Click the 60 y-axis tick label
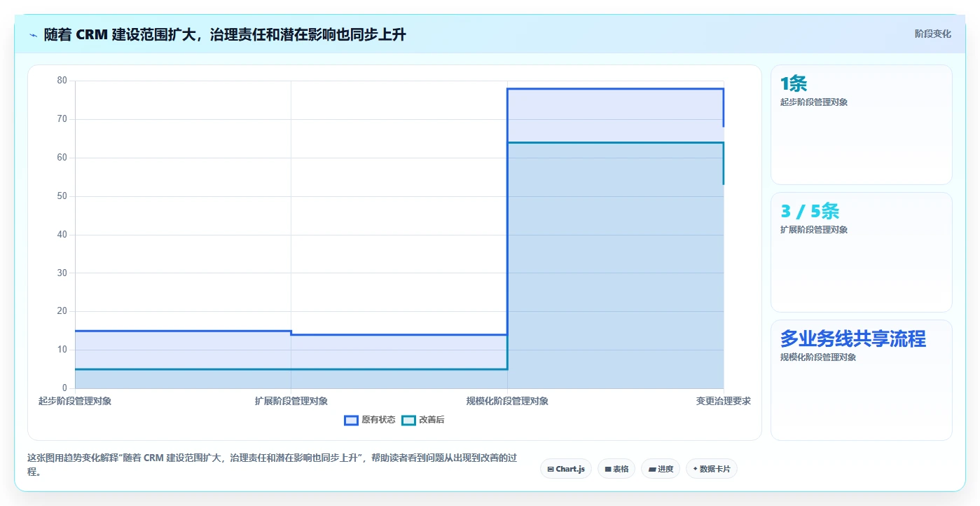Screen dimensions: 980x506 pos(62,158)
